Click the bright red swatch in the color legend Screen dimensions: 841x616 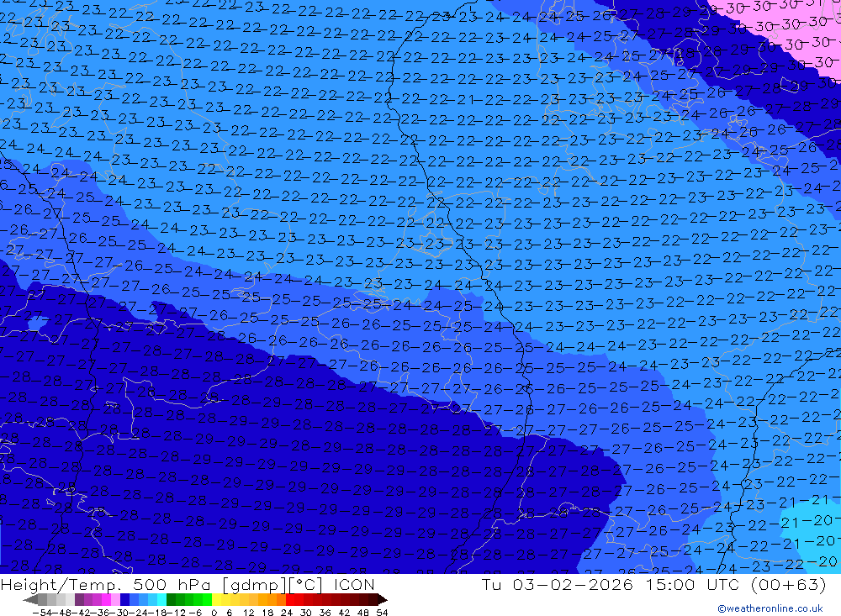tap(290, 599)
